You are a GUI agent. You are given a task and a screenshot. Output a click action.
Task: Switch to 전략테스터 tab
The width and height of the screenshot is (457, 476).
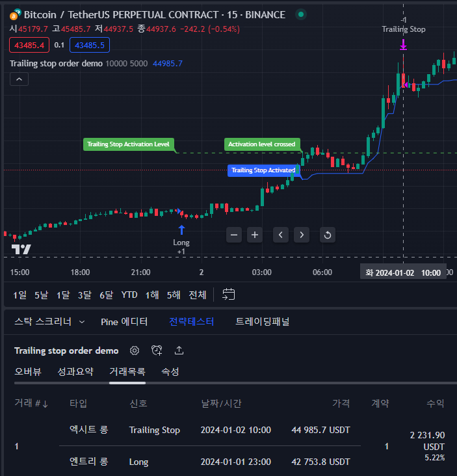pyautogui.click(x=192, y=321)
